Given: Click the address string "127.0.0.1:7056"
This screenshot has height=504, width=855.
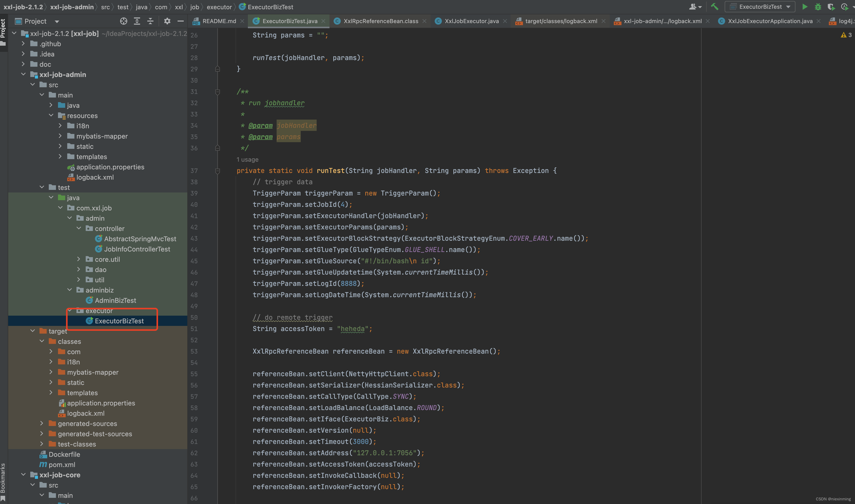Looking at the screenshot, I should [x=384, y=453].
